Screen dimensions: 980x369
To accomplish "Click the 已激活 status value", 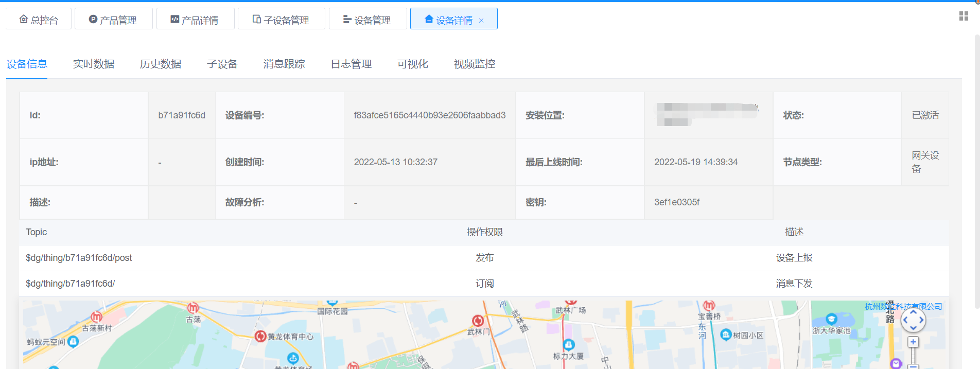I will 925,115.
